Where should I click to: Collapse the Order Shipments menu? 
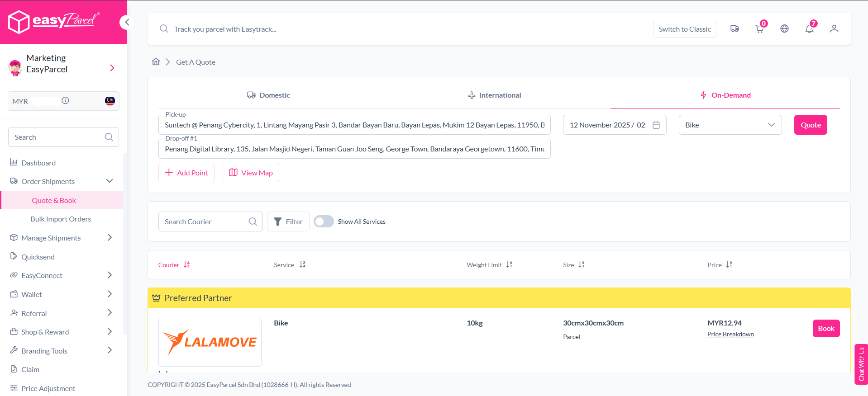click(109, 181)
